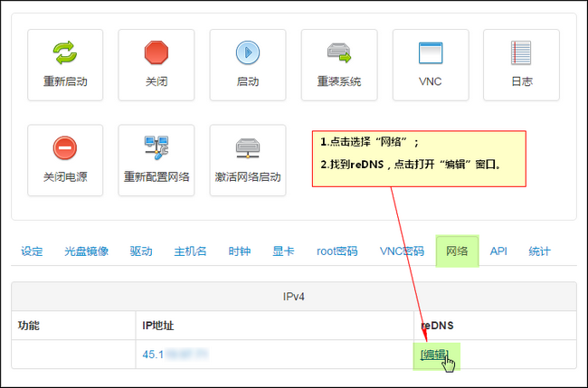Select the 驱动 driver tab

[x=140, y=251]
